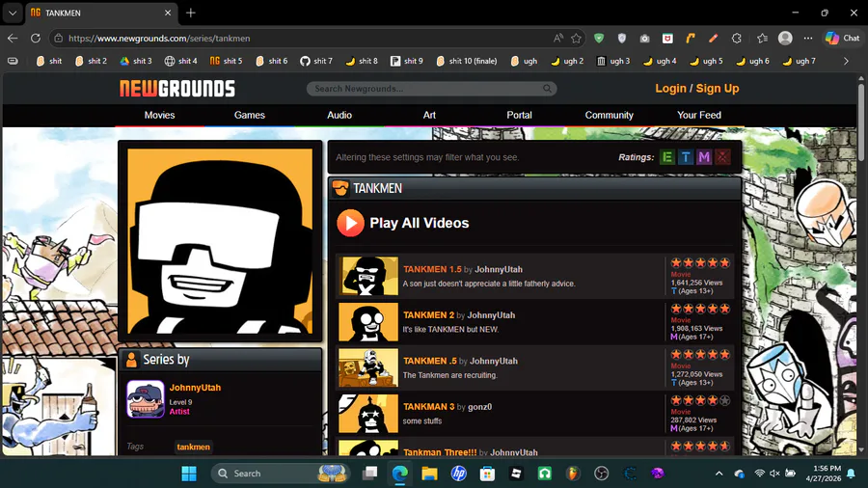Screen dimensions: 868x488
Task: Click the TANKMEN 2 thumbnail
Action: click(x=368, y=322)
